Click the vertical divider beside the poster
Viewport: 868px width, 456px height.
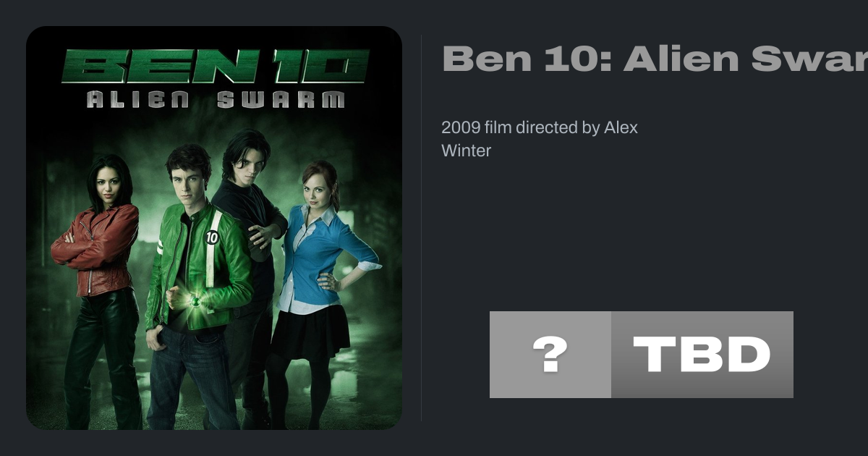click(x=422, y=228)
